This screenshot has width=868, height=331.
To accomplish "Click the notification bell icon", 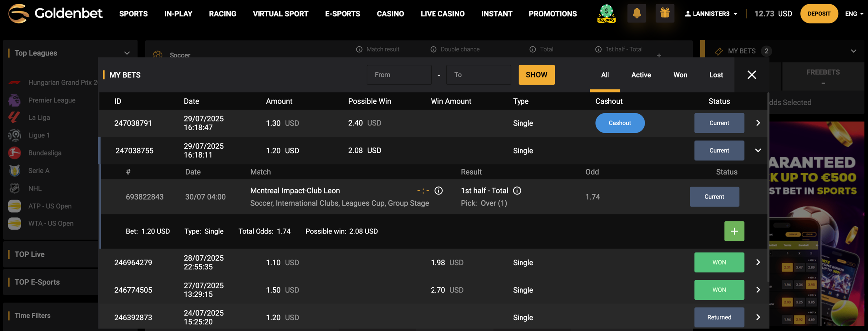I will 636,14.
